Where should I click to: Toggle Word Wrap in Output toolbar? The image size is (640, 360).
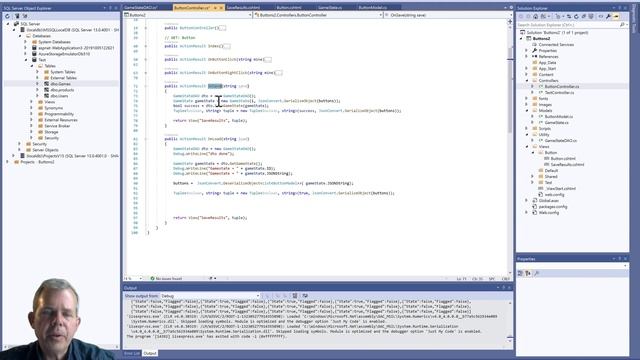(x=305, y=296)
